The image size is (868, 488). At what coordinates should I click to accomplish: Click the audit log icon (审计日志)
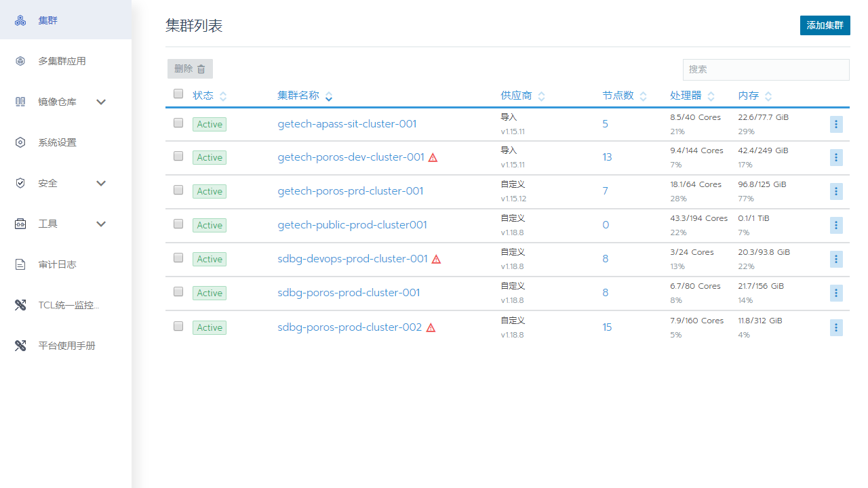(20, 264)
